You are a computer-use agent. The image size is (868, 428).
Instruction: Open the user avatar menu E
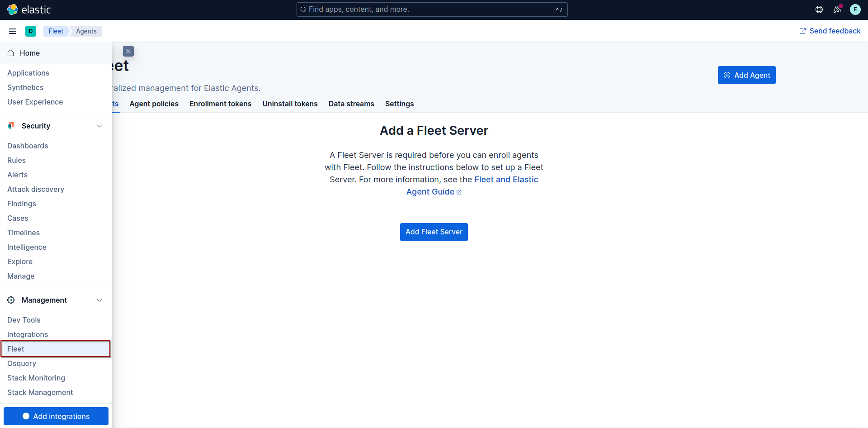(855, 10)
